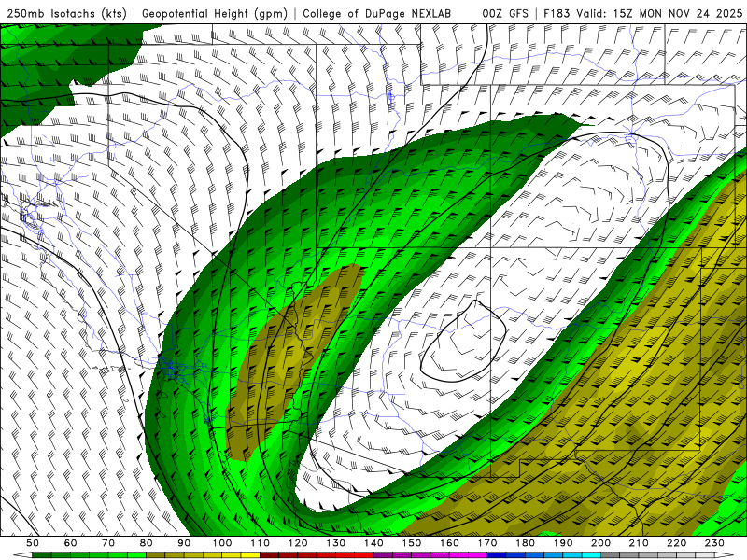
Task: Click the 'Valid: 15Z MON NOV 24 2025' text
Action: point(659,14)
